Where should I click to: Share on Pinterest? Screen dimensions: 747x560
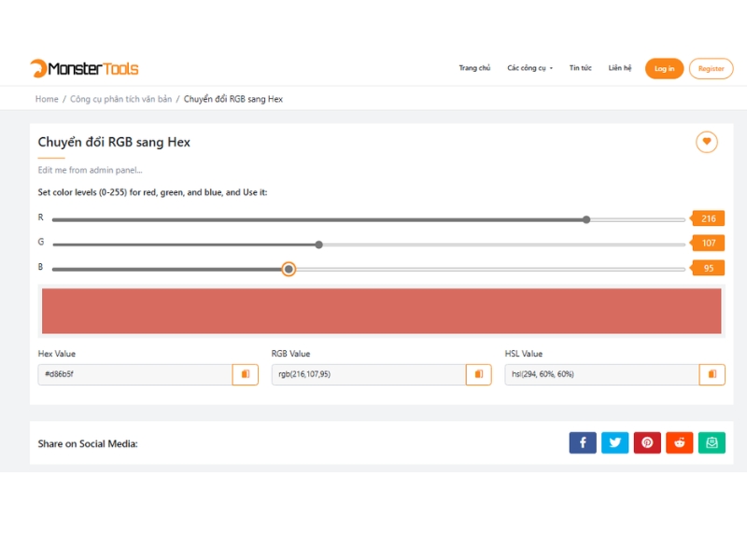click(647, 442)
